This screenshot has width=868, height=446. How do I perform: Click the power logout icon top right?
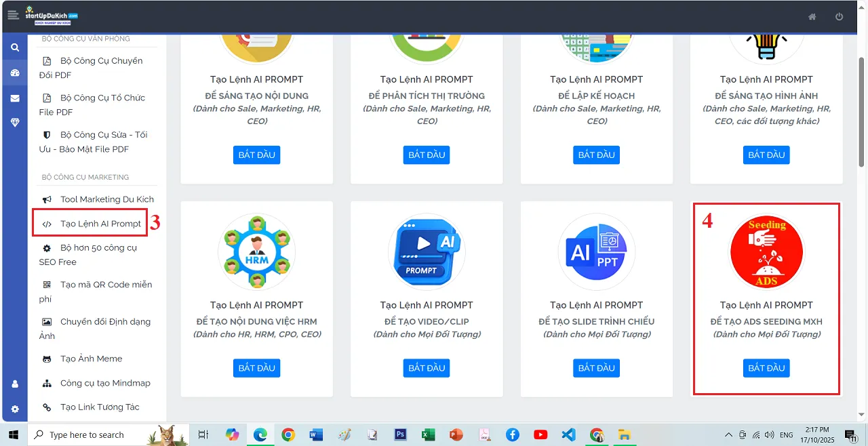[x=839, y=16]
